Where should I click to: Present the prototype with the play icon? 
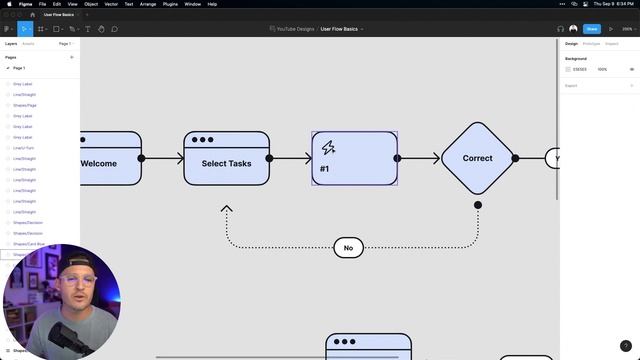611,29
